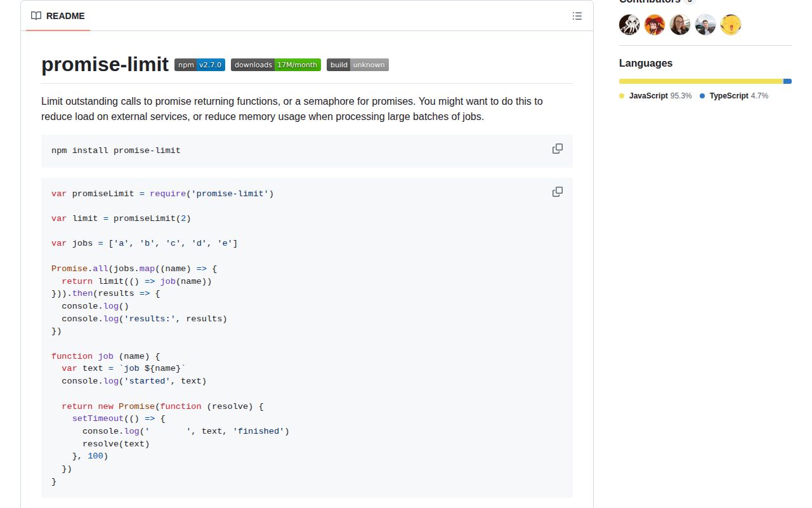Open the third contributor avatar with glasses
The width and height of the screenshot is (812, 508).
coord(680,25)
